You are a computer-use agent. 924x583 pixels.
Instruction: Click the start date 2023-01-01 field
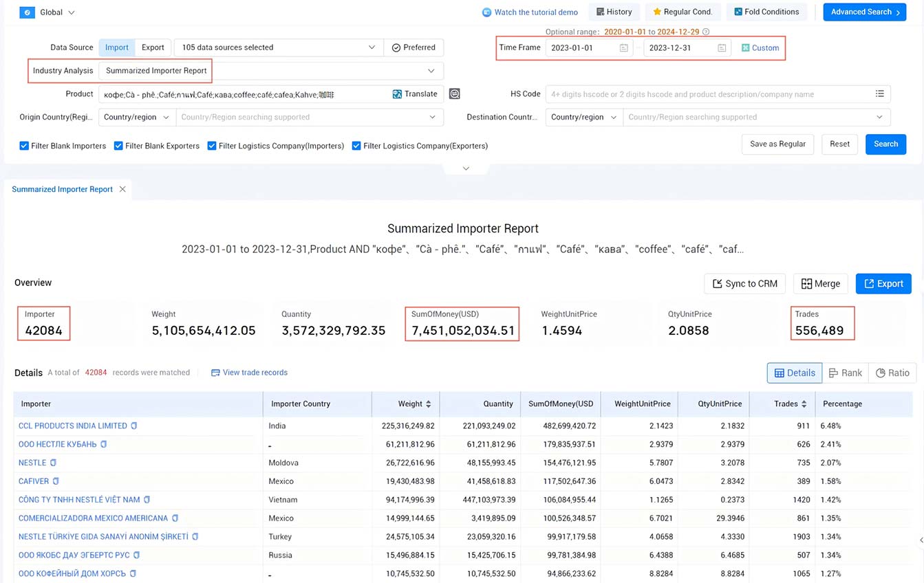590,48
